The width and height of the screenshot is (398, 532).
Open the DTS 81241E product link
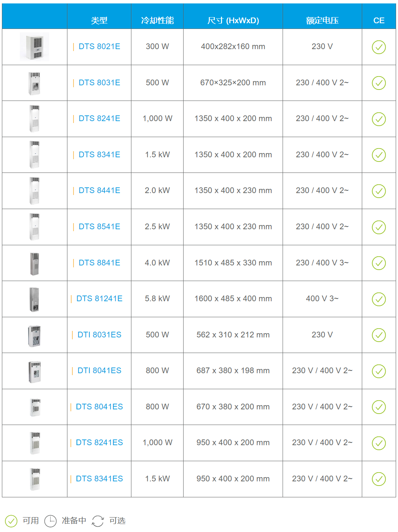[99, 299]
